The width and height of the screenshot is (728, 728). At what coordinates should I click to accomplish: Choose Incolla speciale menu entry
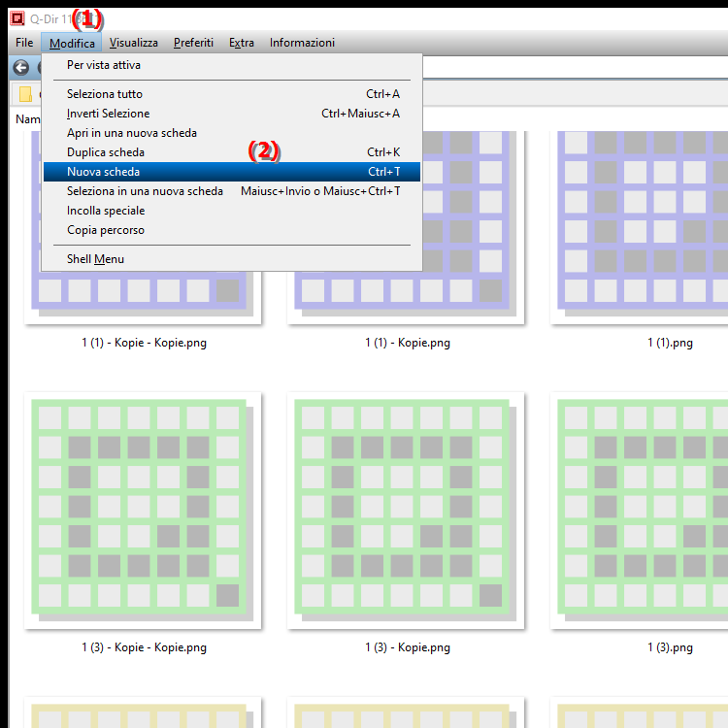pos(232,211)
